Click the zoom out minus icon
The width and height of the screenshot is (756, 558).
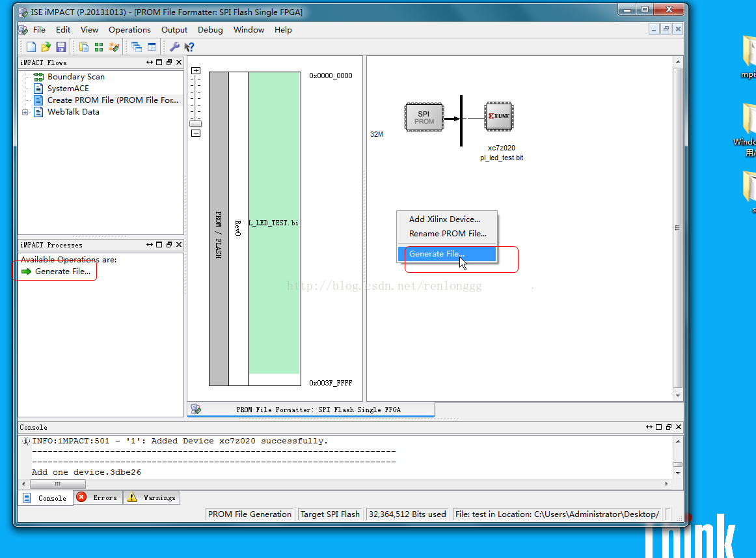click(196, 133)
